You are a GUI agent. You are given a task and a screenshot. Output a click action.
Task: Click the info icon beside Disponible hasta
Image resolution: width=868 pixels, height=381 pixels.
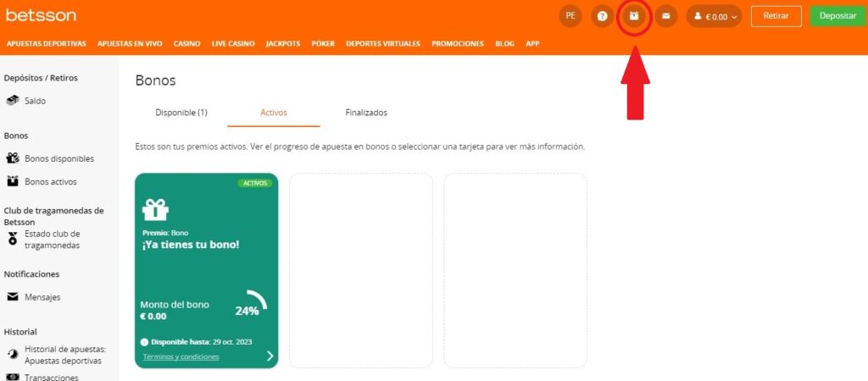point(144,342)
